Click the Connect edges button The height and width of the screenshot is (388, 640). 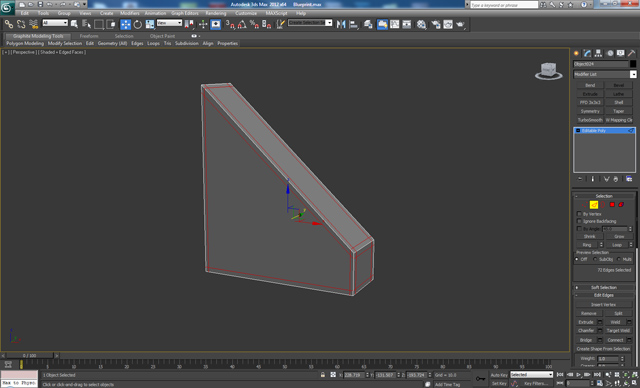tap(615, 340)
